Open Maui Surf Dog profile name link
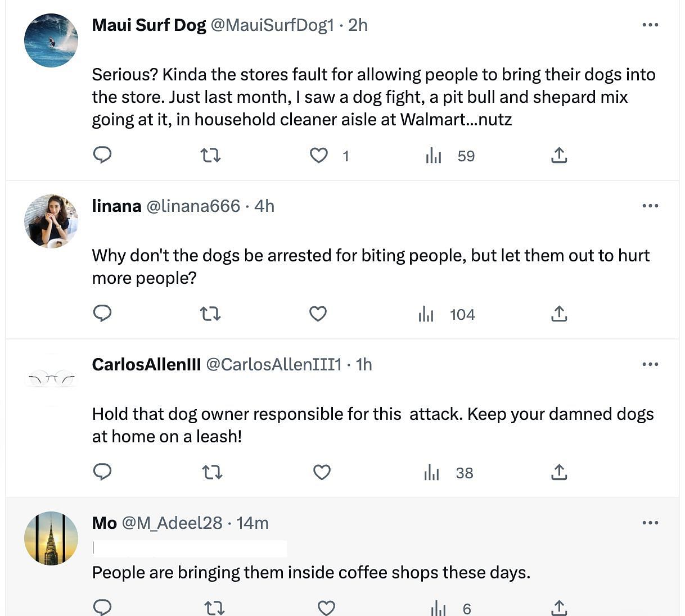The width and height of the screenshot is (685, 616). [x=149, y=25]
